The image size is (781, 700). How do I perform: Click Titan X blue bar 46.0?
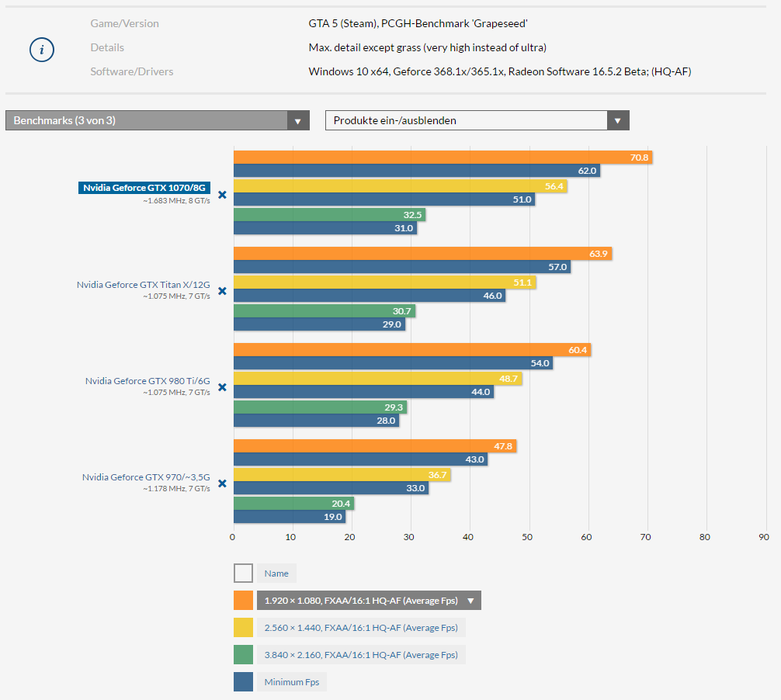[x=370, y=296]
